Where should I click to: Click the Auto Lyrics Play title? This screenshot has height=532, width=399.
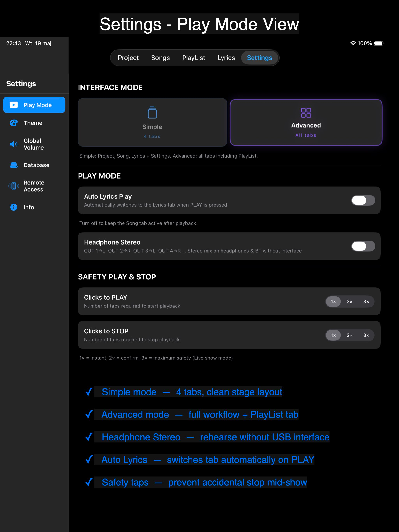(x=108, y=196)
